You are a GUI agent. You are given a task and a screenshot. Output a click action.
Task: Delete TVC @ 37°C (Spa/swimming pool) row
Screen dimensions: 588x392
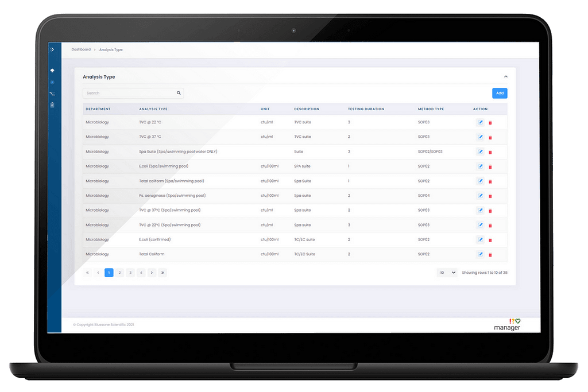pyautogui.click(x=490, y=211)
